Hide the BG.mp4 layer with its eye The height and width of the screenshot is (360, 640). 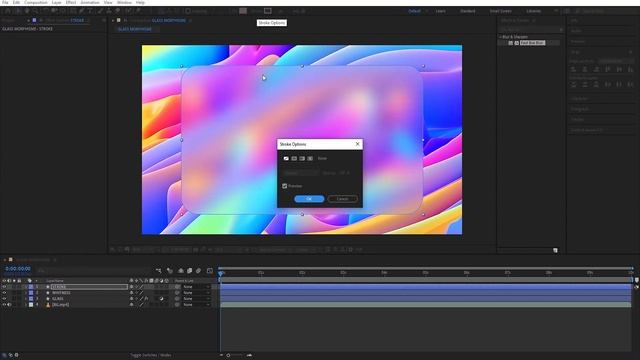pyautogui.click(x=4, y=304)
